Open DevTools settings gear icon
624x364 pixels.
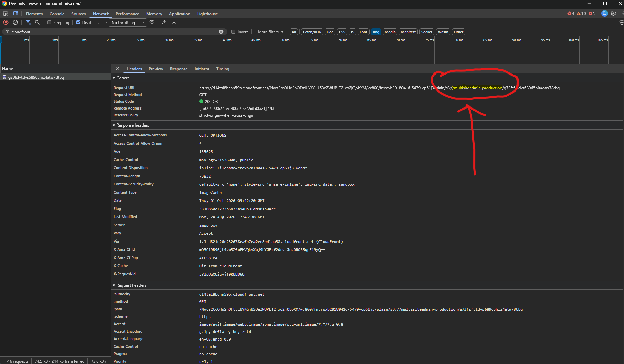pos(613,13)
